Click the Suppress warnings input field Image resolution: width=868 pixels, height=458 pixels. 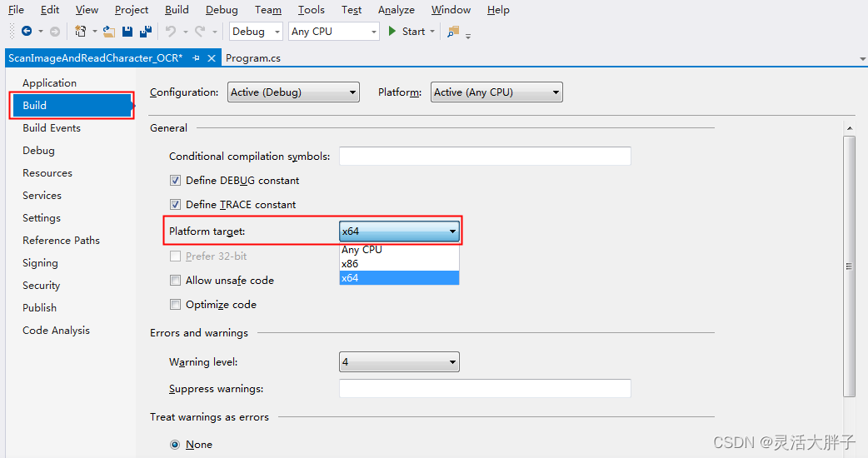(485, 388)
